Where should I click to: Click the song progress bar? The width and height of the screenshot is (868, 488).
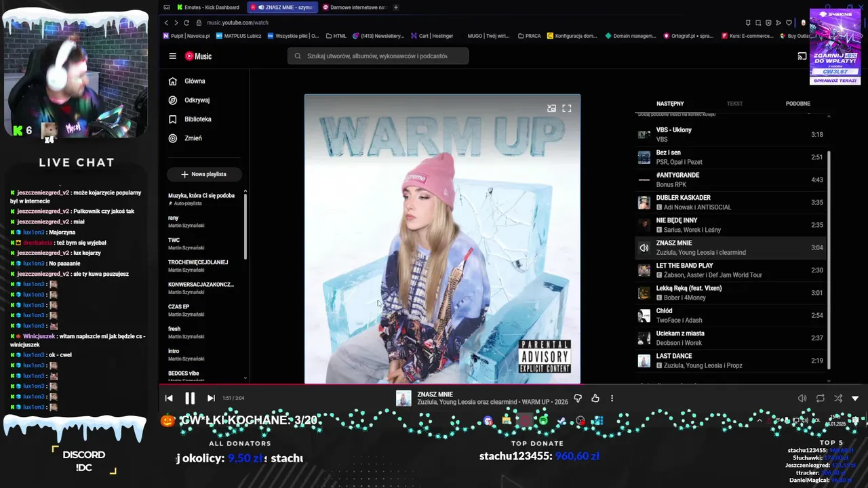pos(513,385)
